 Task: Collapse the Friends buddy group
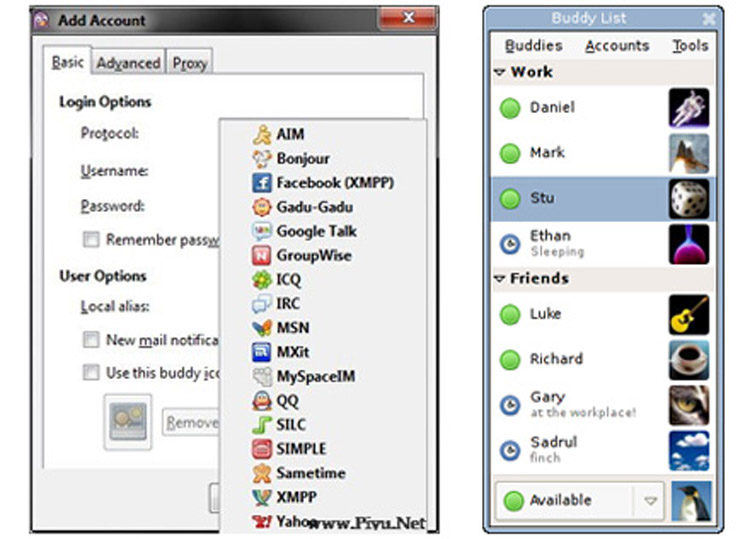tap(499, 279)
